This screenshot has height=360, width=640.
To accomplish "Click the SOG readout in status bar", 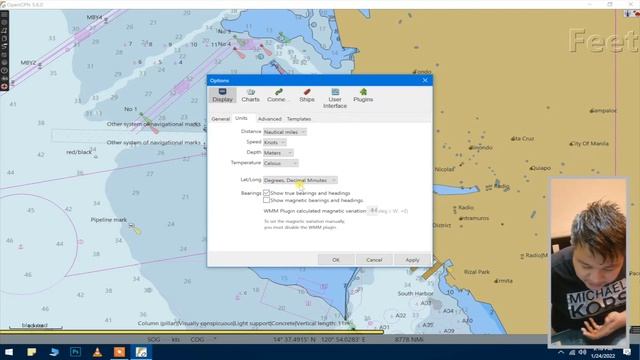I will 163,339.
